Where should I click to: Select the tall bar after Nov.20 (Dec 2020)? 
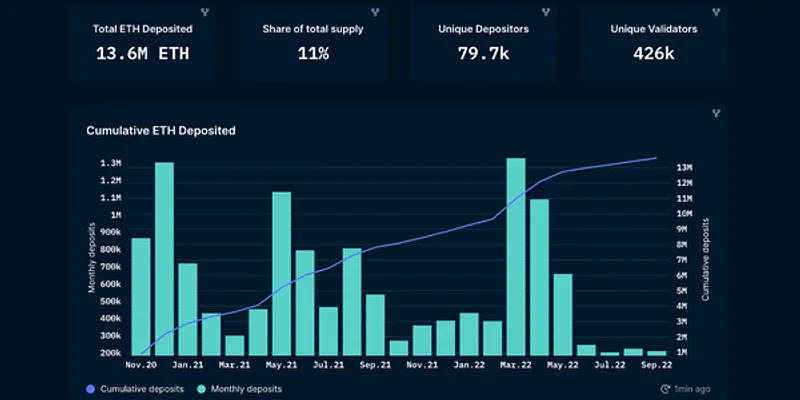click(164, 259)
